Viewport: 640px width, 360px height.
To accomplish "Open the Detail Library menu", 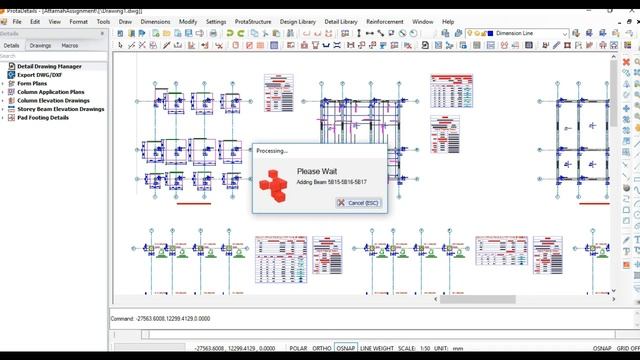I will coord(341,22).
